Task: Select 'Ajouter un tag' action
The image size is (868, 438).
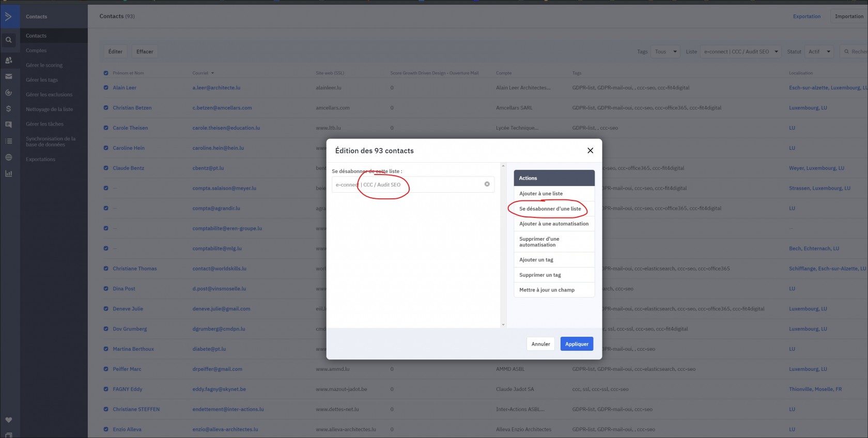Action: tap(554, 260)
